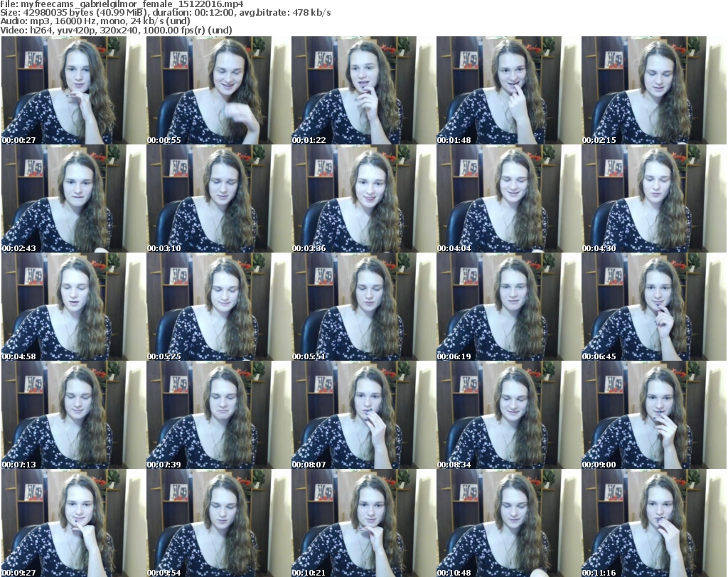Open the frame stamped 00:03:10
The image size is (728, 577).
coord(219,198)
